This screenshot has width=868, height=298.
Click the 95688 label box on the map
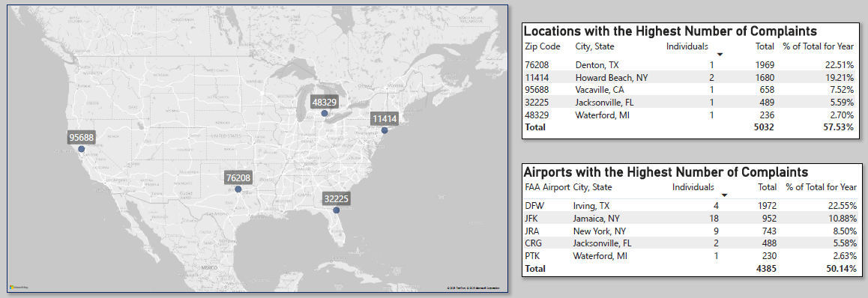(x=82, y=137)
